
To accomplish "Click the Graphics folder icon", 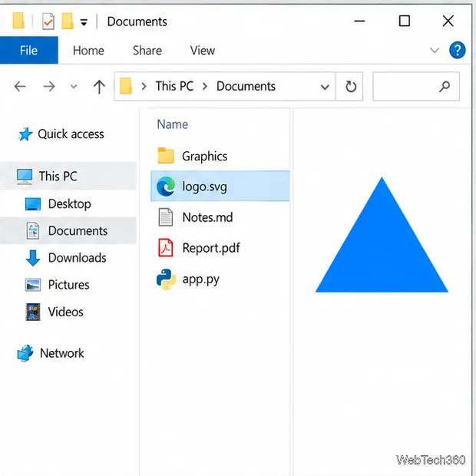I will point(166,156).
